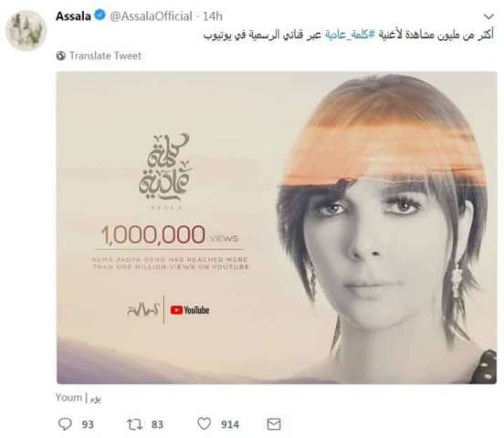504x438 pixels.
Task: Like the tweet with the heart icon
Action: pyautogui.click(x=205, y=423)
